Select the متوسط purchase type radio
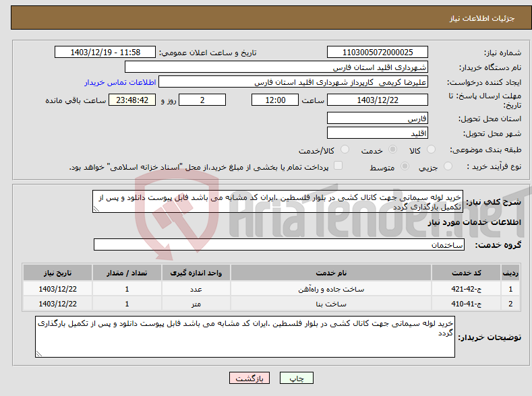532x396 pixels. click(x=405, y=166)
